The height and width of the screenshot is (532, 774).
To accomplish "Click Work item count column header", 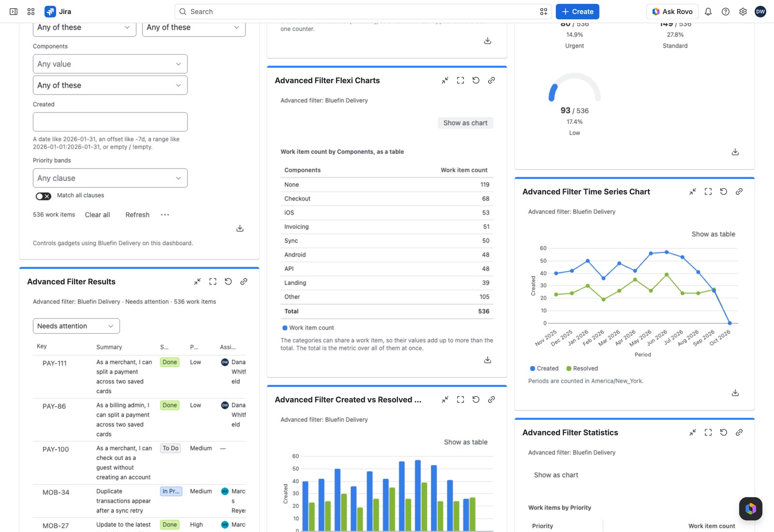I will (464, 170).
